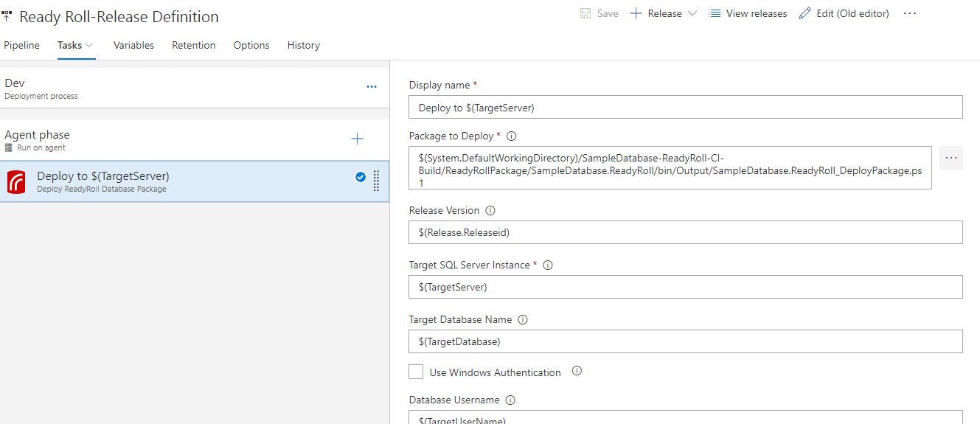
Task: Expand the Tasks tab dropdown arrow
Action: pyautogui.click(x=90, y=46)
